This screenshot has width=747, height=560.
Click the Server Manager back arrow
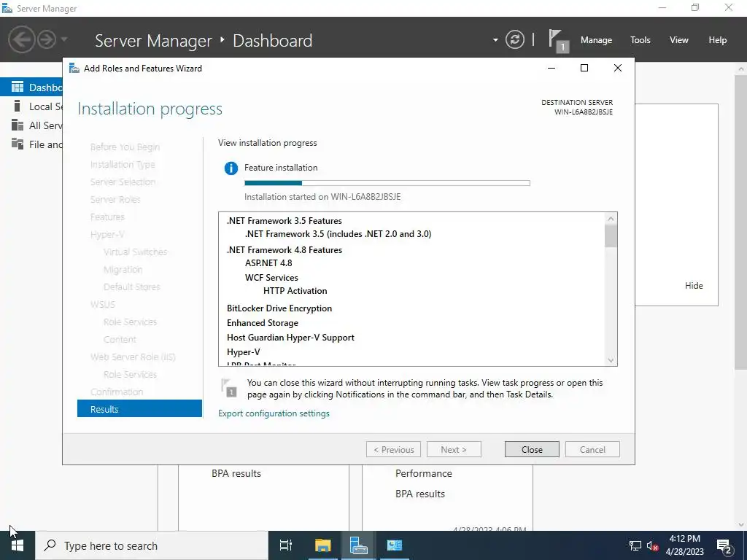coord(21,39)
